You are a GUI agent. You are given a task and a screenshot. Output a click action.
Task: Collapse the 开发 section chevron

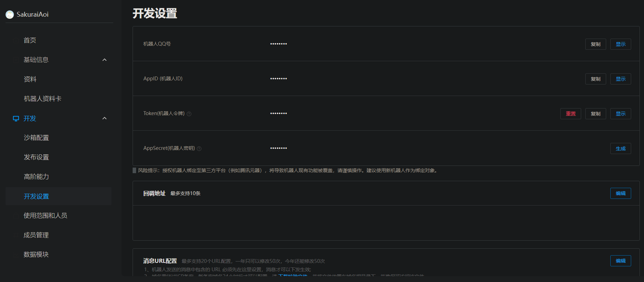point(104,118)
